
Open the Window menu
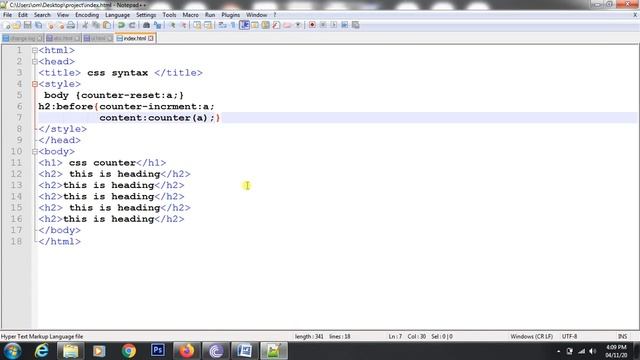(x=256, y=15)
